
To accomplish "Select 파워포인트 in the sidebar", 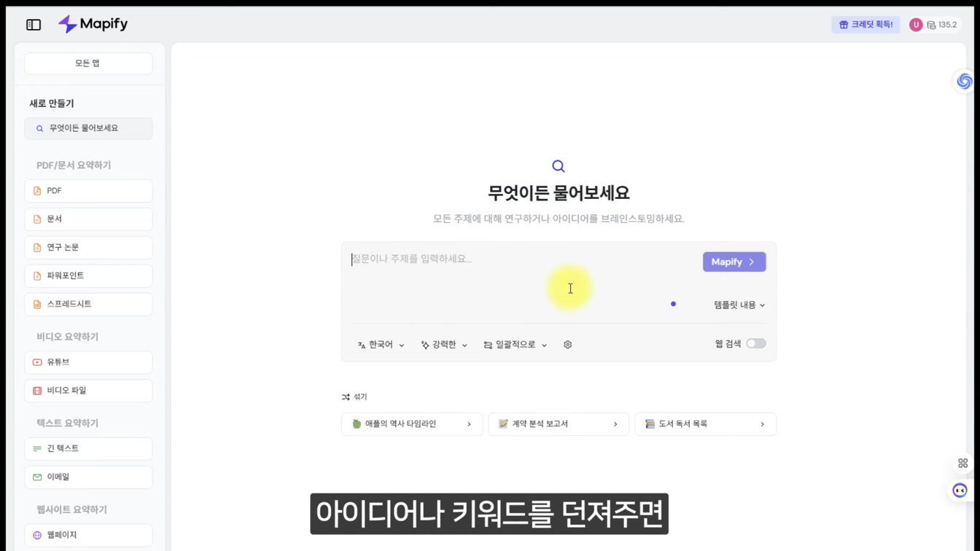I will pyautogui.click(x=88, y=276).
